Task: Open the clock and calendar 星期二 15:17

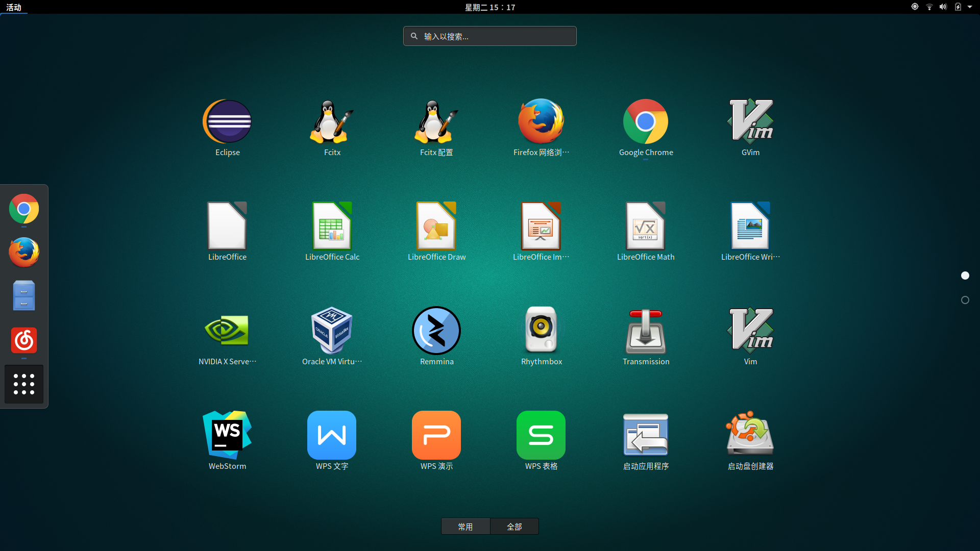Action: coord(490,7)
